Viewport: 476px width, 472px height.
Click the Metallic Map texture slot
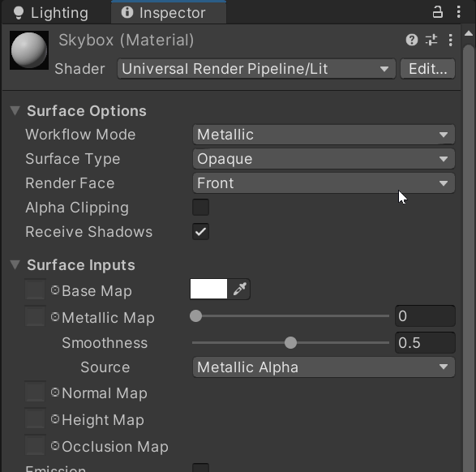tap(35, 316)
